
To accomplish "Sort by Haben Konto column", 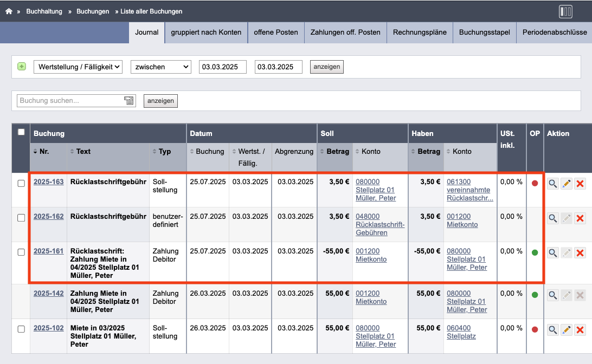I will (x=459, y=151).
